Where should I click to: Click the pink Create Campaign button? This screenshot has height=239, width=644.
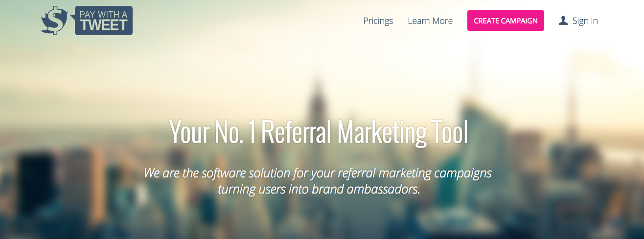[506, 21]
